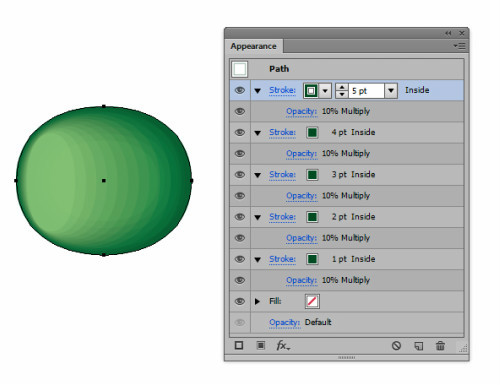Collapse the 4 pt Inside stroke triangle
The image size is (500, 385).
(257, 133)
